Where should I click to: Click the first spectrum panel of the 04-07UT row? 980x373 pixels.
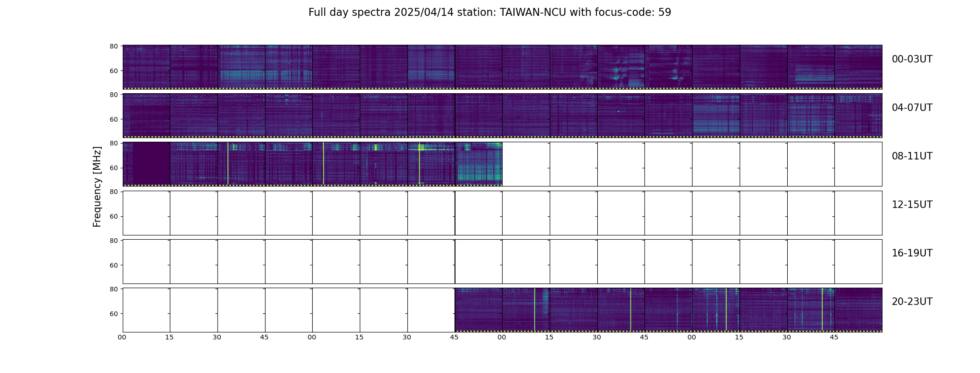click(x=147, y=115)
